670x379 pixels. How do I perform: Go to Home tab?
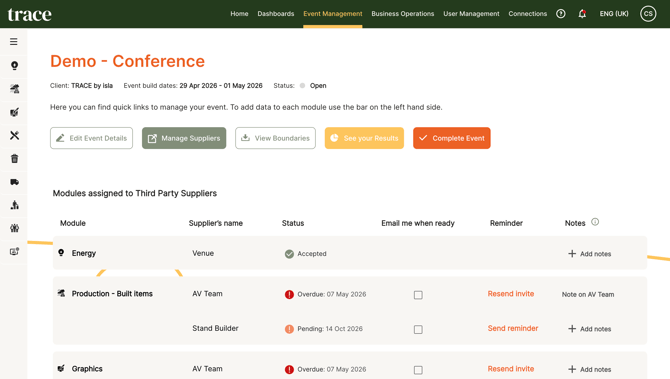pyautogui.click(x=239, y=14)
